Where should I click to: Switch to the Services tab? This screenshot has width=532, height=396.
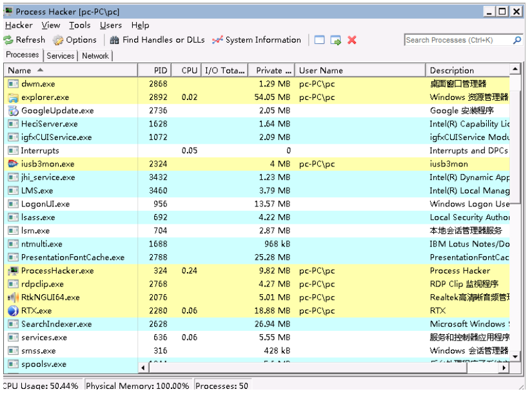coord(61,56)
